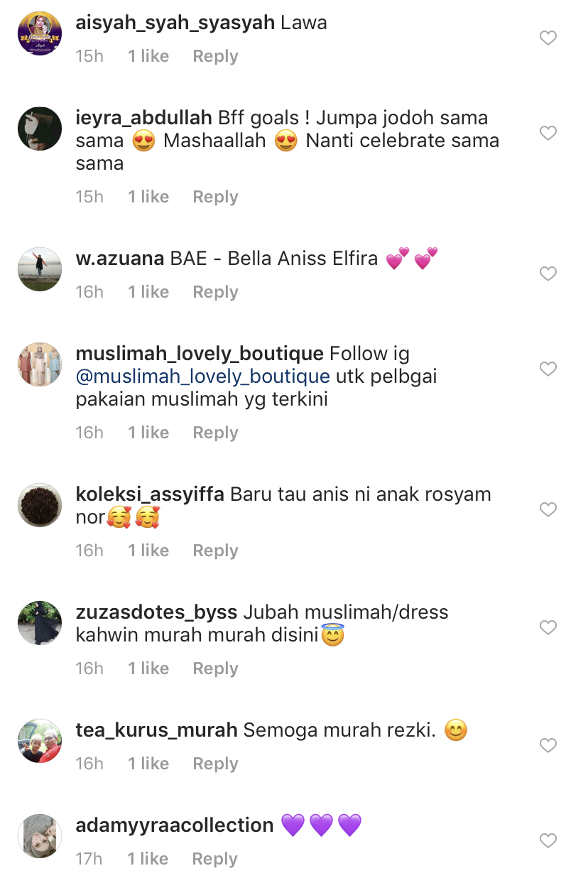Tap heart beside muslimah_lovely_boutique comment

coord(548,369)
